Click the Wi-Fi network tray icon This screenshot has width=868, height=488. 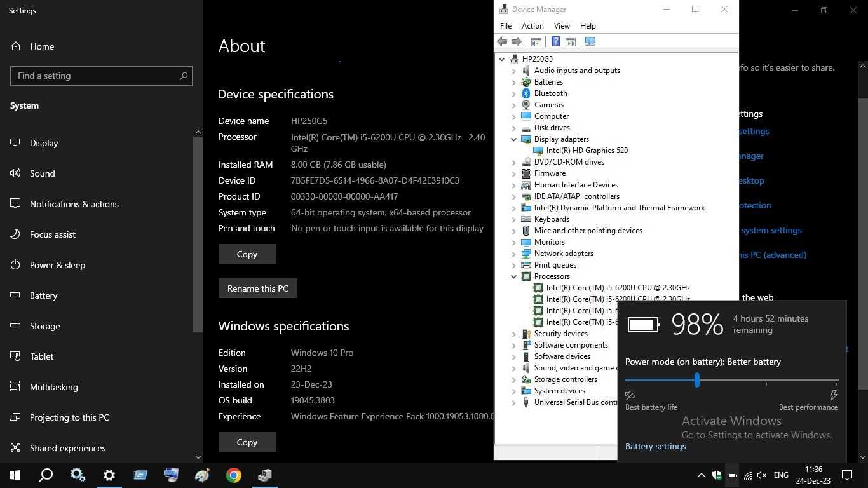coord(747,475)
